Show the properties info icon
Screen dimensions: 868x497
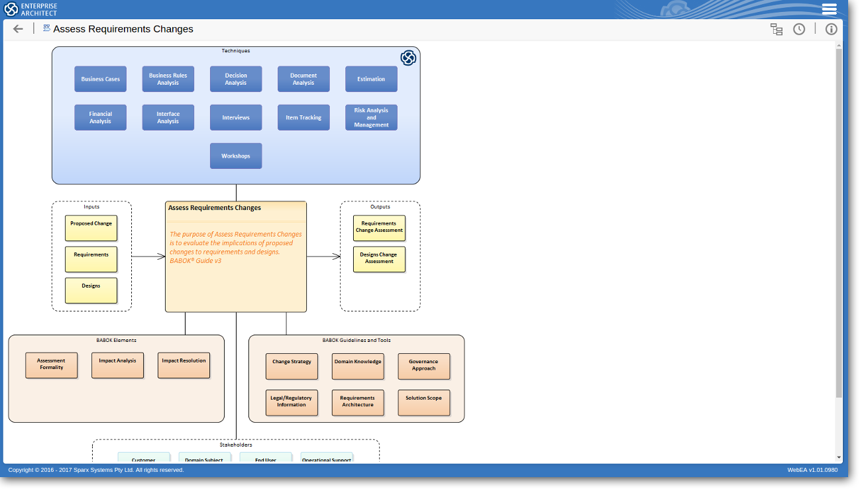pos(831,29)
